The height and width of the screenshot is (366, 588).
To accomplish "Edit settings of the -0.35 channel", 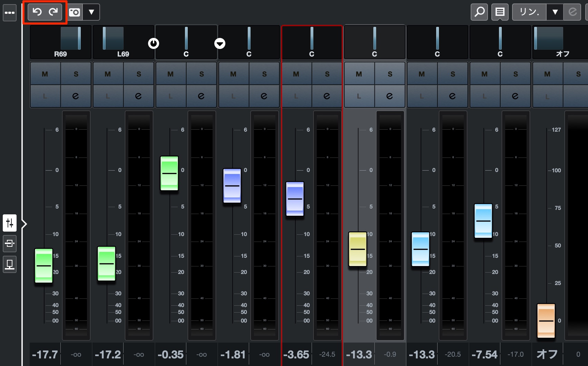I will click(202, 96).
